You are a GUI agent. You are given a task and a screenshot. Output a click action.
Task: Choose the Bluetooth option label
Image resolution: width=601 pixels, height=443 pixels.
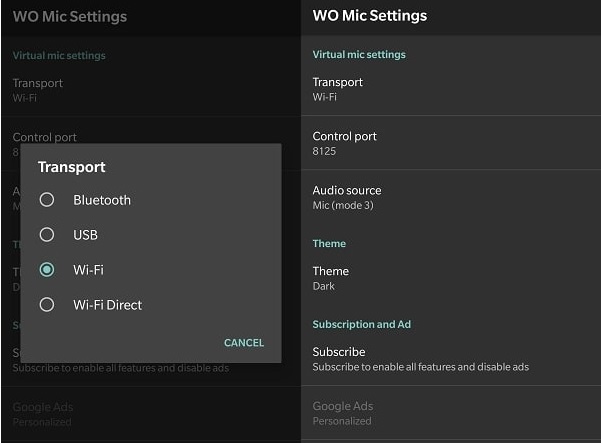coord(102,200)
